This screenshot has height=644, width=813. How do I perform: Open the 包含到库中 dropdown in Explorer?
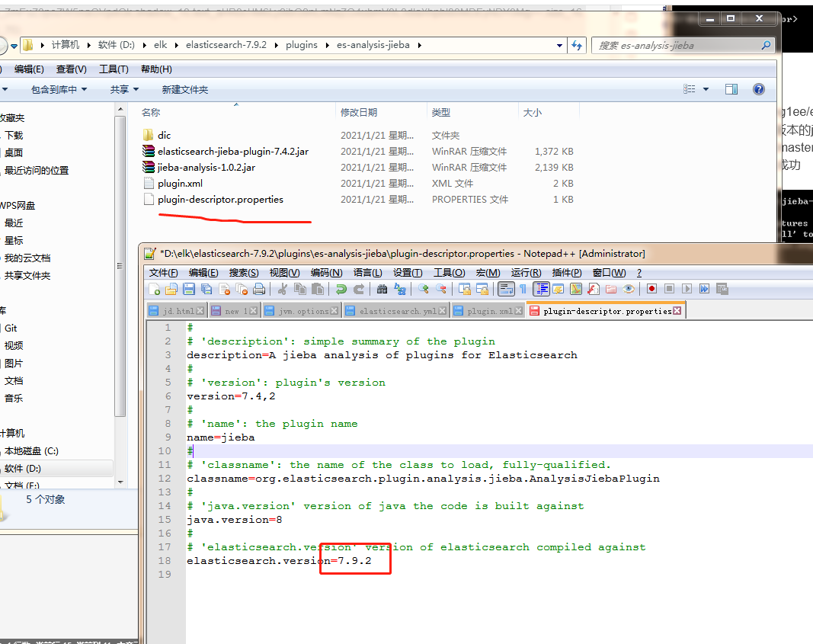pyautogui.click(x=59, y=90)
